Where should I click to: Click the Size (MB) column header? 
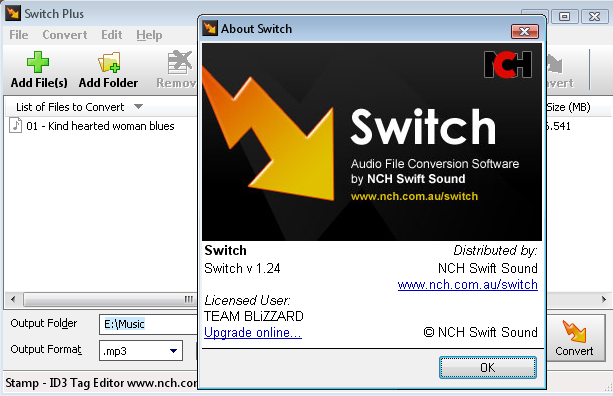[568, 107]
